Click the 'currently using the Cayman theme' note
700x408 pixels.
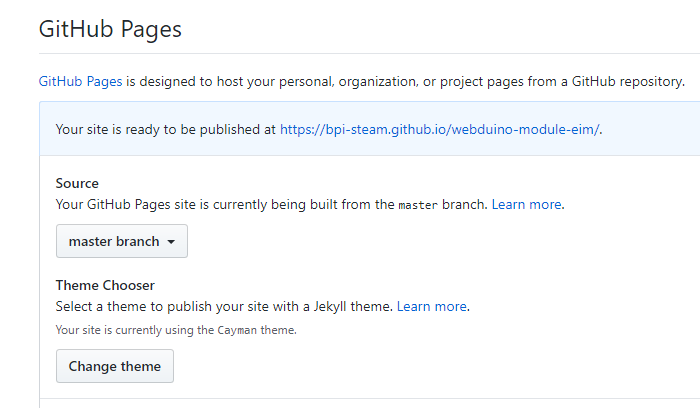click(176, 330)
